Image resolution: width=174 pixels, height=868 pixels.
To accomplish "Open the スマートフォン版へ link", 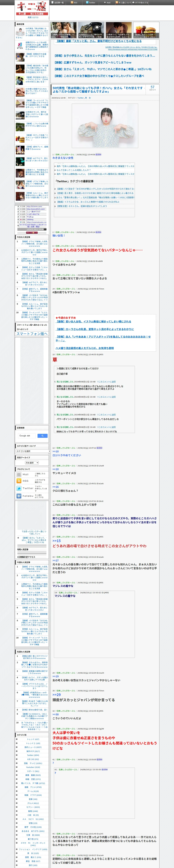I will point(32,334).
